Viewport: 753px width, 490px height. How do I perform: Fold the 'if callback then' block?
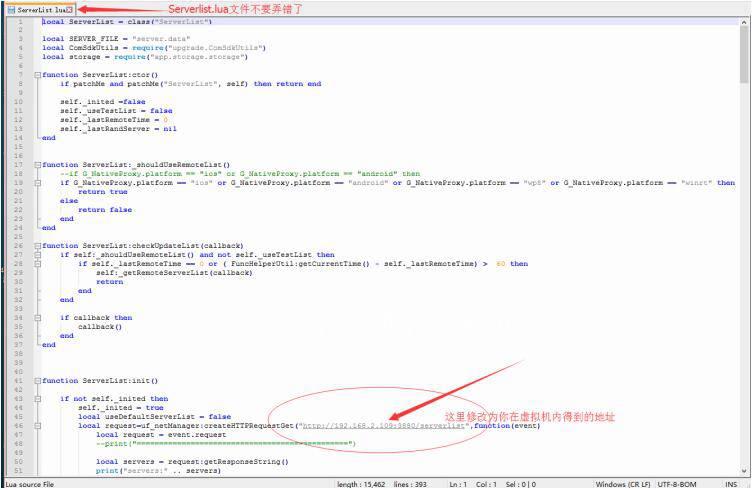pos(37,318)
